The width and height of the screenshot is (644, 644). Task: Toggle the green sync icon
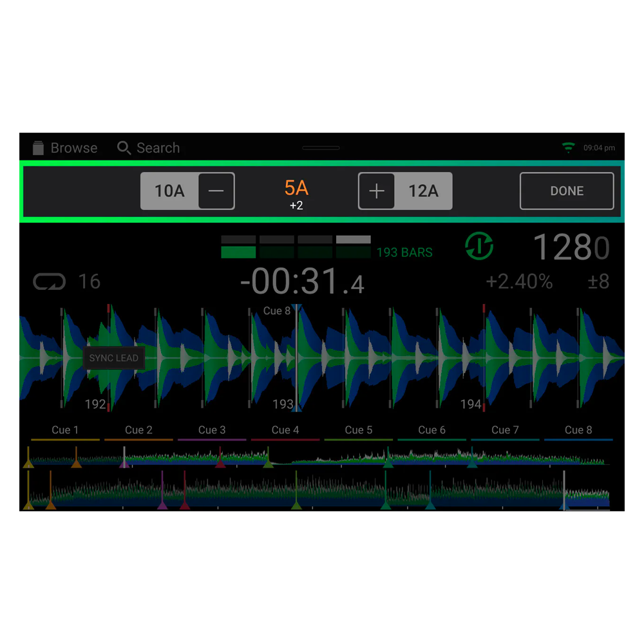tap(479, 247)
